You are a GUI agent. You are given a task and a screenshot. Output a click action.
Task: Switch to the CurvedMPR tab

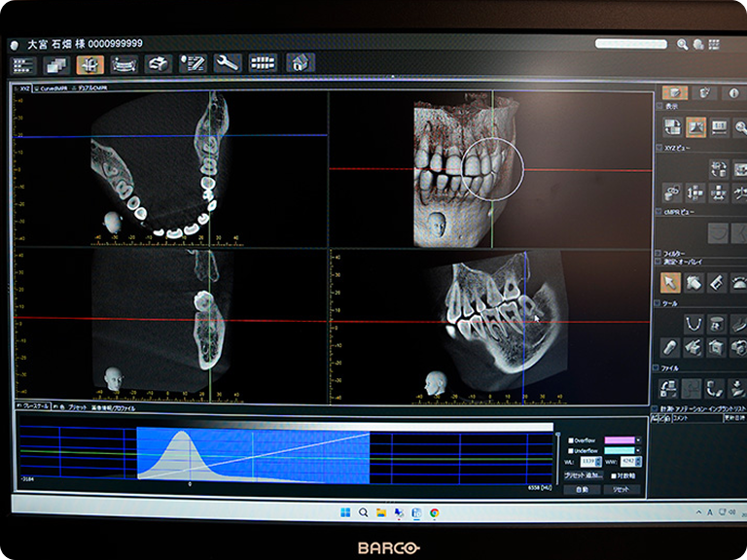pos(48,87)
